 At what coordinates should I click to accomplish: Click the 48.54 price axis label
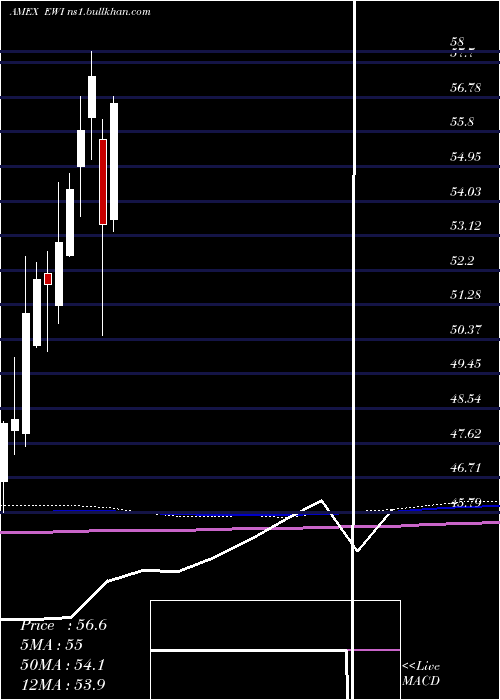(466, 399)
